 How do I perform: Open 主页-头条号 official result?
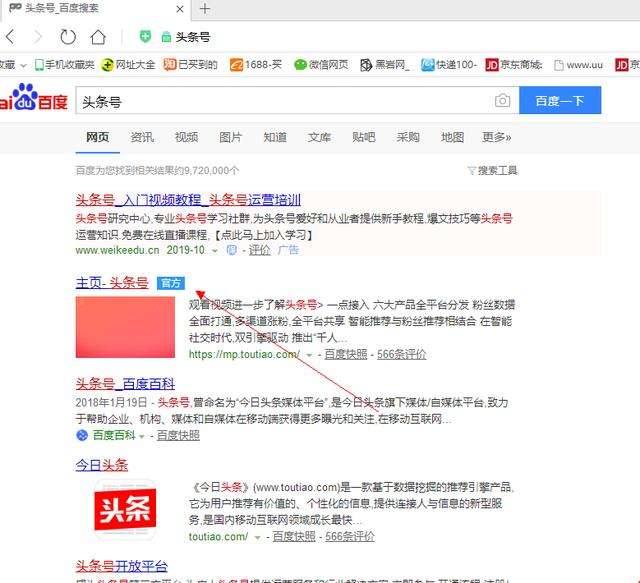pyautogui.click(x=112, y=283)
